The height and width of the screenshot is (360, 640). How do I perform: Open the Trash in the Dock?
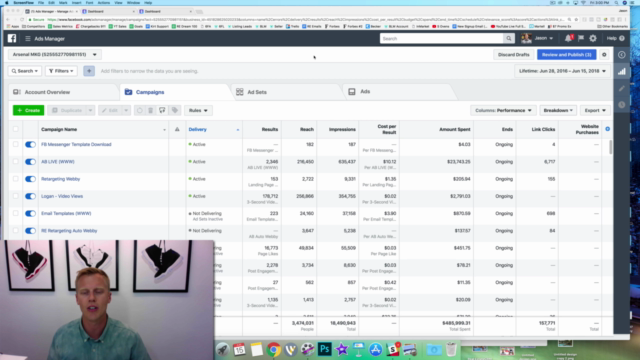(x=451, y=349)
